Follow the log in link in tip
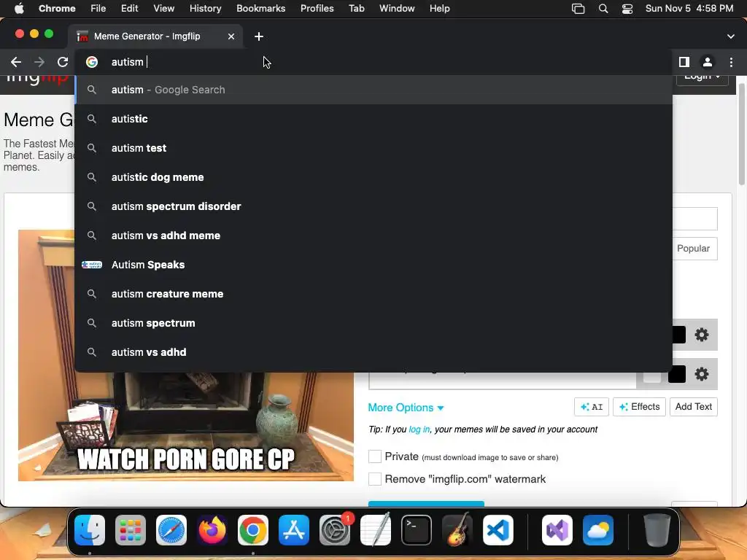The width and height of the screenshot is (747, 560). tap(419, 429)
